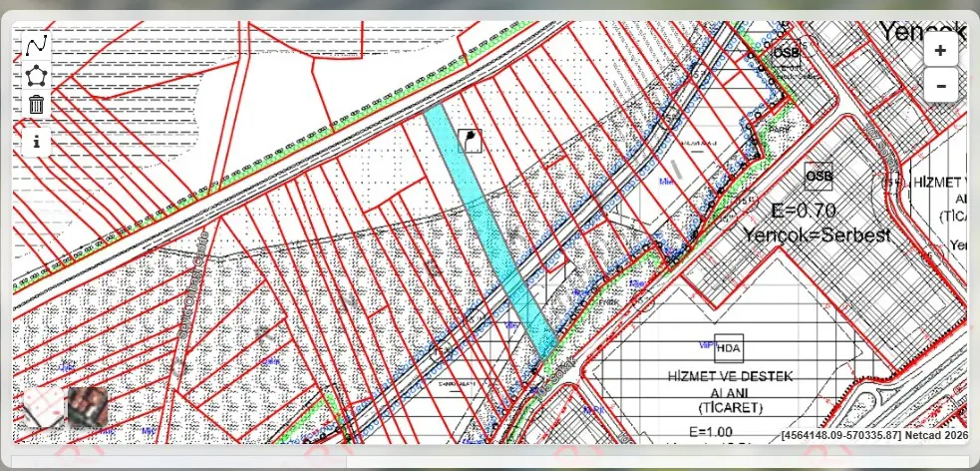Click the marker icon beside the cyan parcel
The width and height of the screenshot is (980, 471).
pyautogui.click(x=471, y=141)
